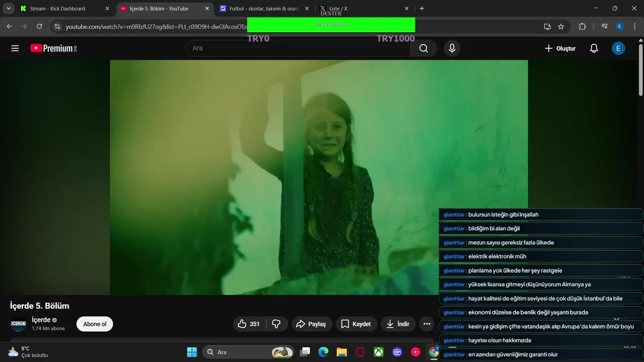This screenshot has width=644, height=362.
Task: View site information icon in address bar
Action: 57,26
